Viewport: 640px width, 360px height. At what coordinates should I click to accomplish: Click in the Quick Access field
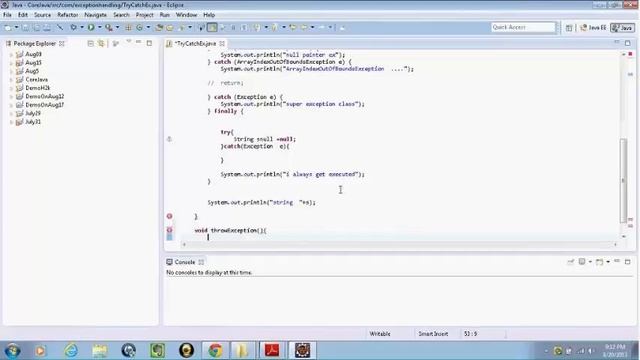click(523, 27)
